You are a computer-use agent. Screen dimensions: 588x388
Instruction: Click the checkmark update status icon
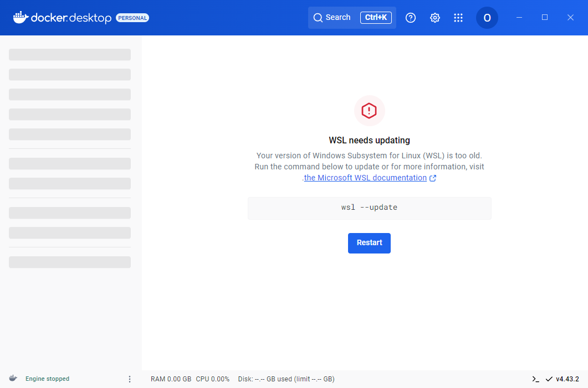[x=549, y=379]
